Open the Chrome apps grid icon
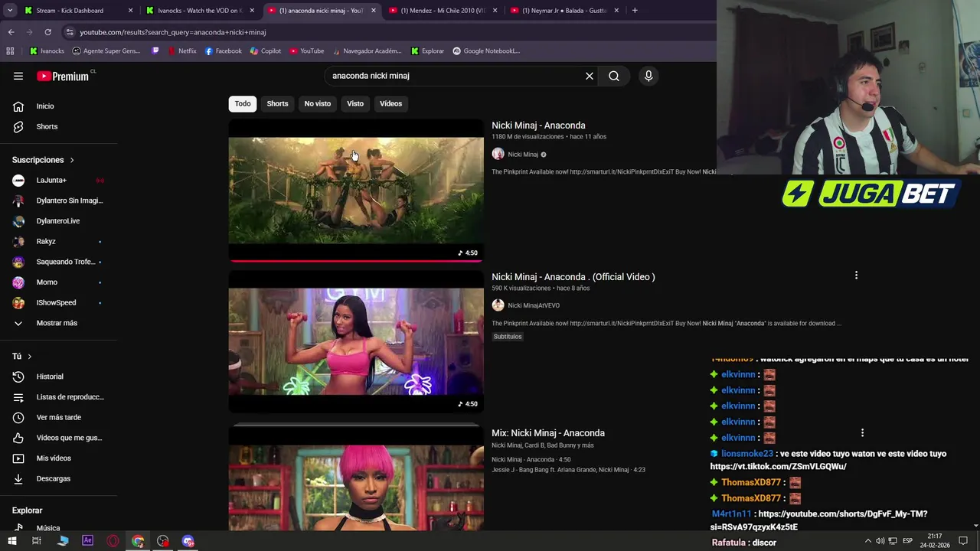The image size is (980, 551). coord(10,51)
